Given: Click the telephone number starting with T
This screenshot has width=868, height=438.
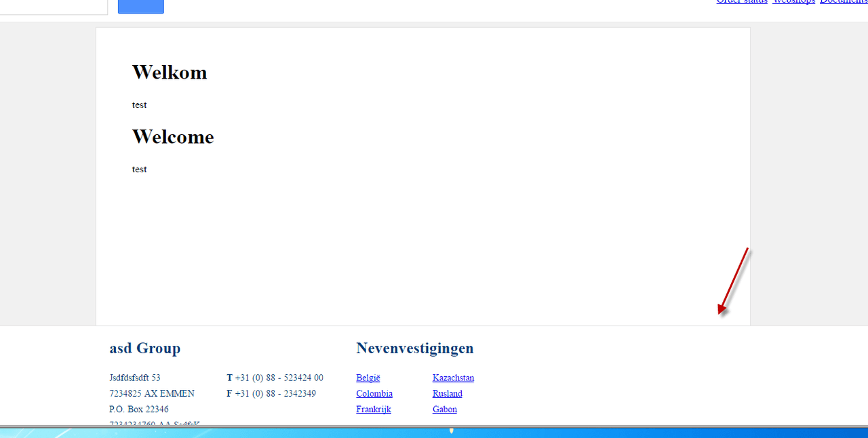Looking at the screenshot, I should click(x=275, y=378).
